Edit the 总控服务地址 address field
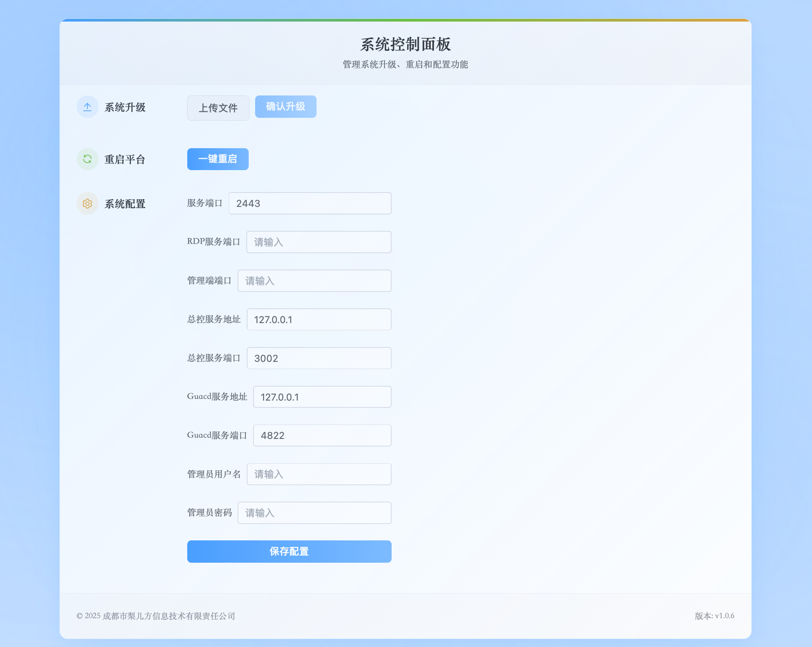The image size is (812, 647). [x=319, y=320]
